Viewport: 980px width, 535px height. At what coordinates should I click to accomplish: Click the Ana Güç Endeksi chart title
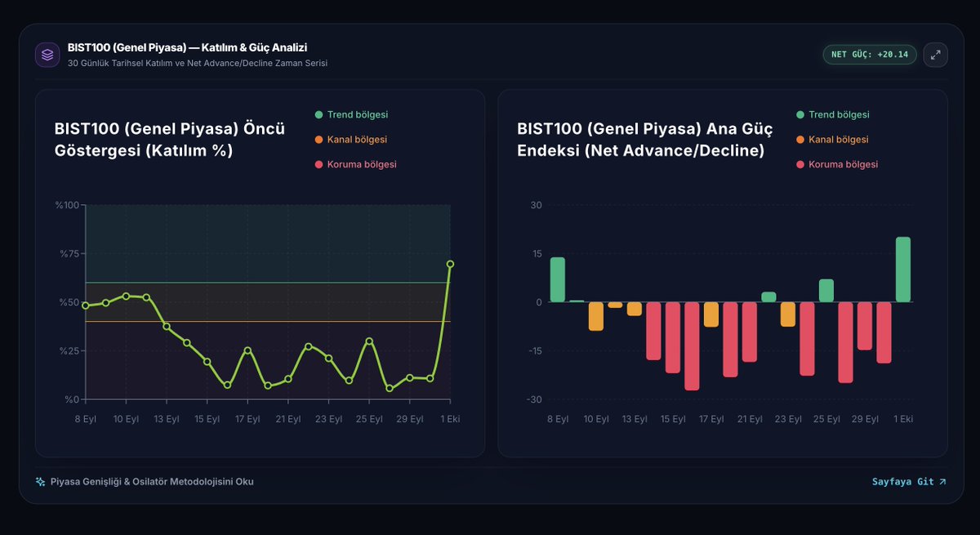[x=645, y=140]
